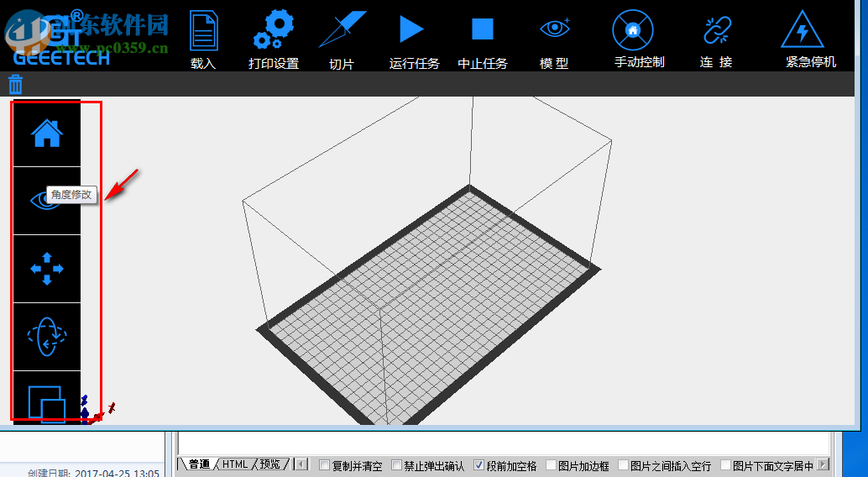The width and height of the screenshot is (868, 477).
Task: Enable 图片加边框 checkbox
Action: [551, 465]
